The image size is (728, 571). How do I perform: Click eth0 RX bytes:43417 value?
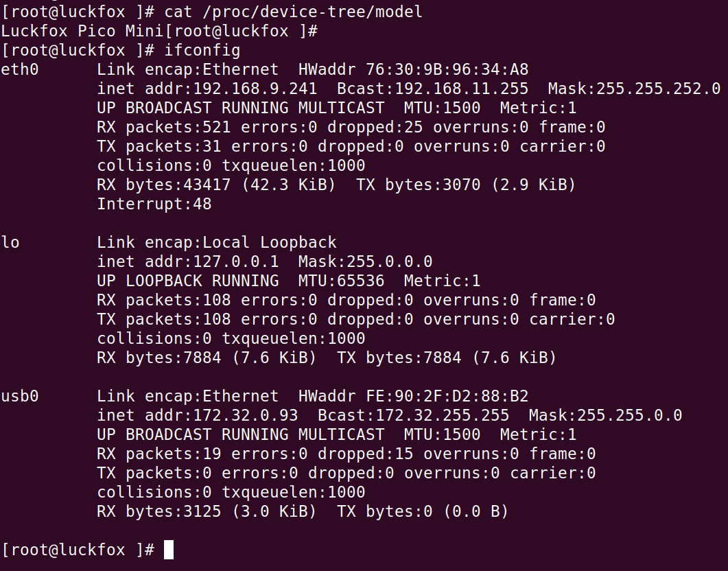pos(163,185)
